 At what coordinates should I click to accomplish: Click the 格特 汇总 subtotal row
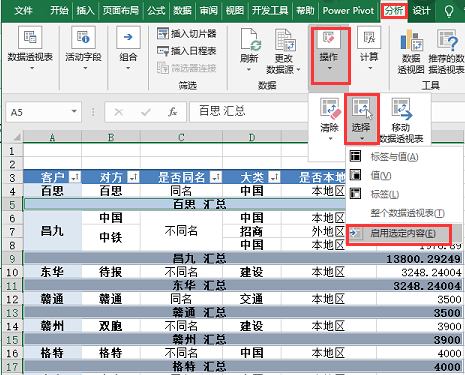point(243,367)
